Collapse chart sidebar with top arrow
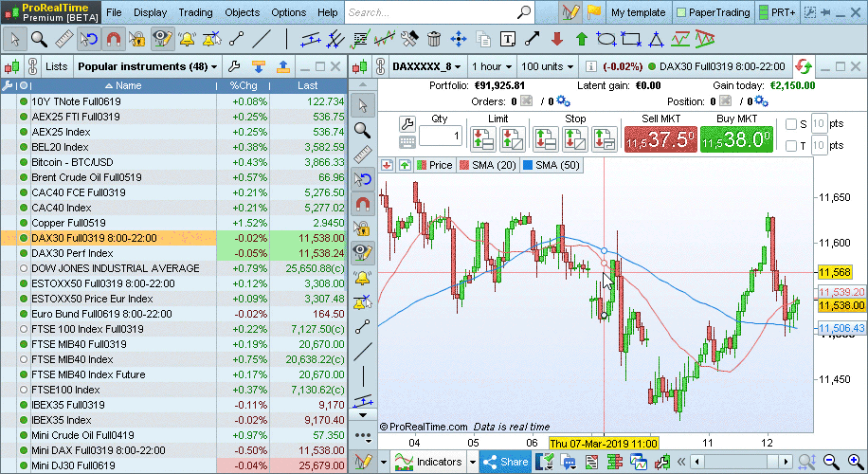The height and width of the screenshot is (474, 868). (x=363, y=84)
